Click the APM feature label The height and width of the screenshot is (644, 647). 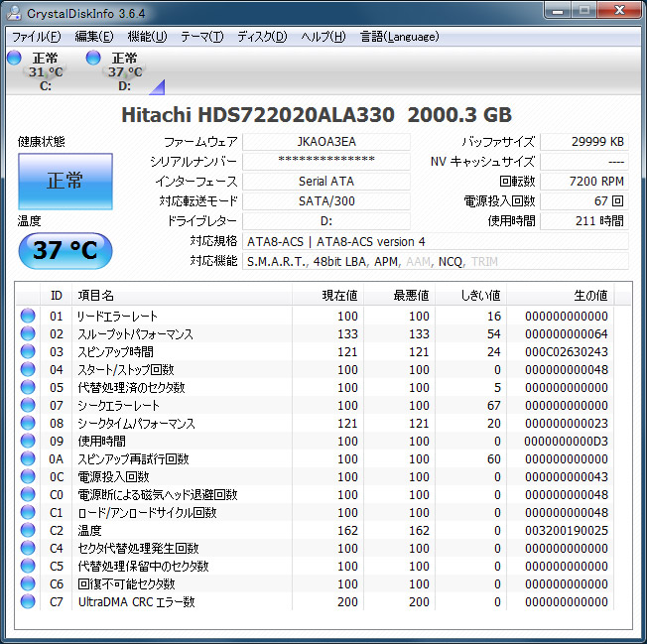(387, 261)
